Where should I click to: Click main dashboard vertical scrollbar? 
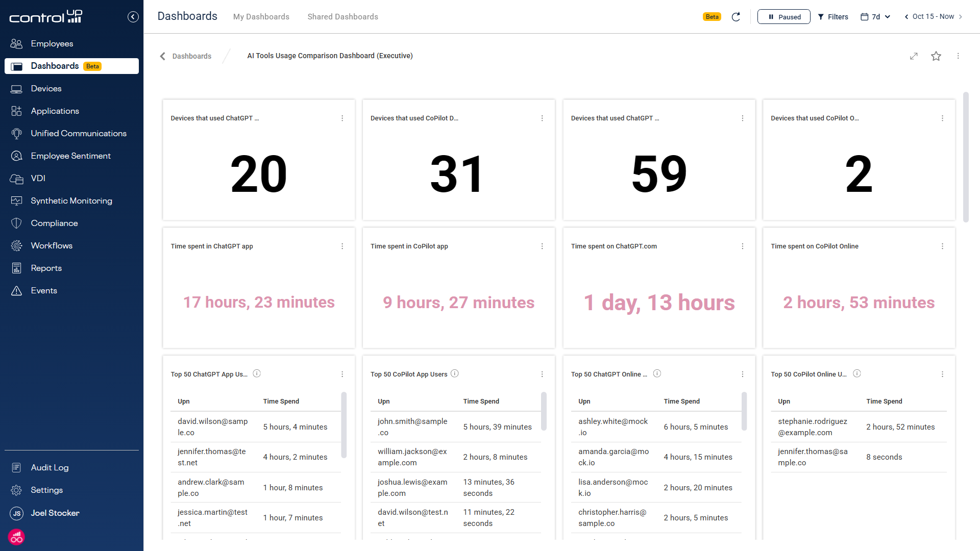click(966, 157)
